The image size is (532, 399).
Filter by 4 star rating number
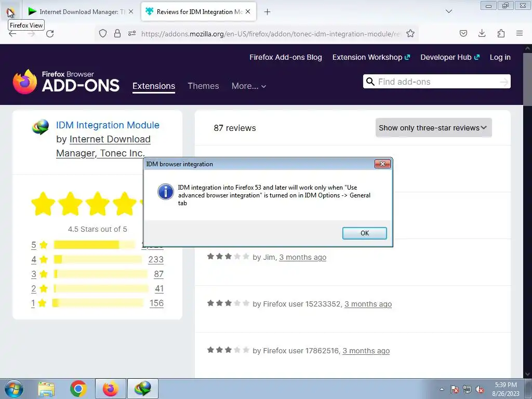(34, 260)
